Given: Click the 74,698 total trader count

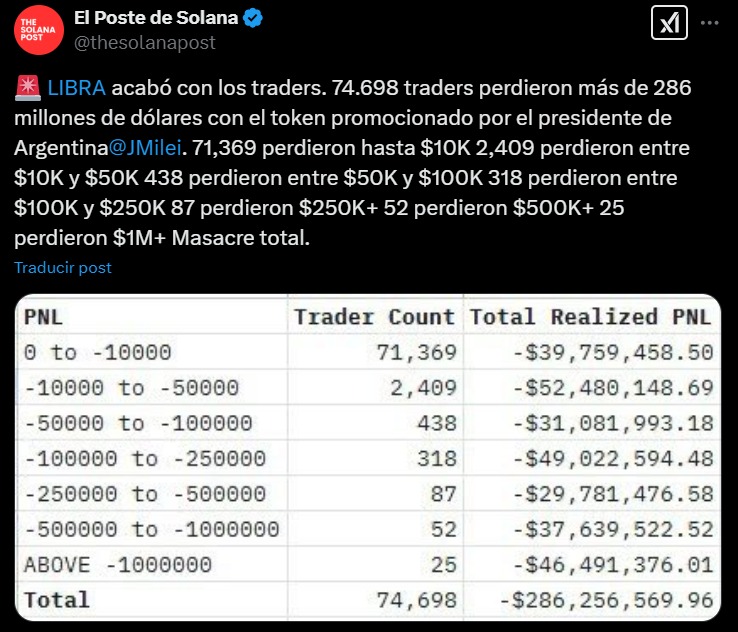Looking at the screenshot, I should (x=417, y=600).
